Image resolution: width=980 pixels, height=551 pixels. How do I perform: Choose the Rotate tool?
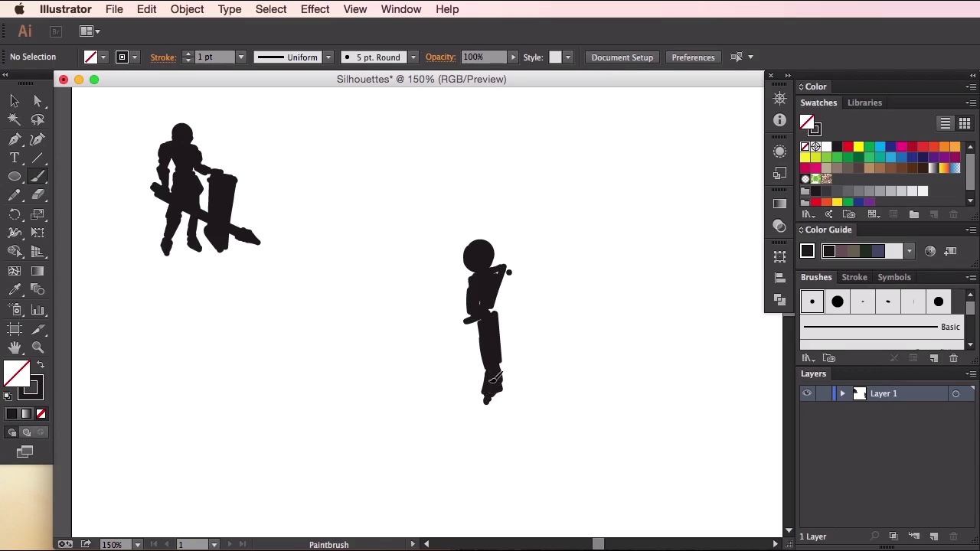(15, 214)
